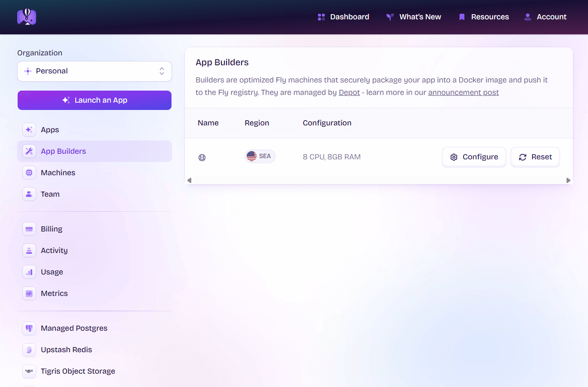Image resolution: width=588 pixels, height=387 pixels.
Task: View Activity in sidebar
Action: coord(95,250)
